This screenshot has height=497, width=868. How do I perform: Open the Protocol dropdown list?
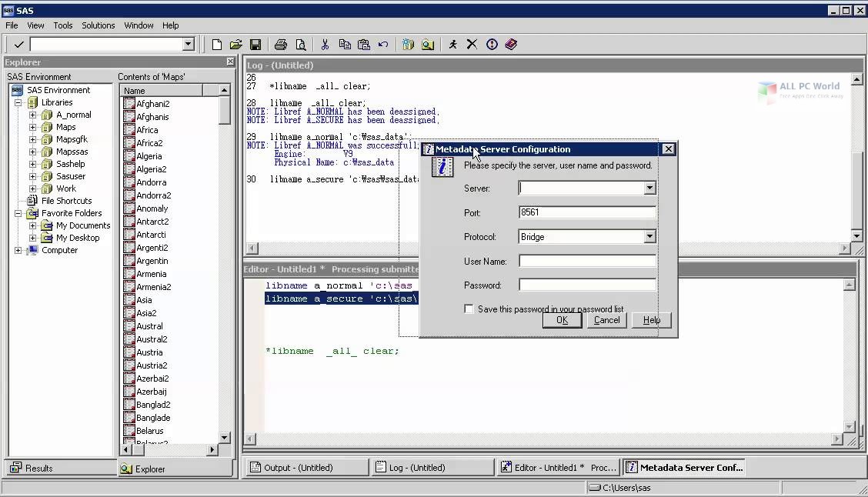pyautogui.click(x=650, y=237)
